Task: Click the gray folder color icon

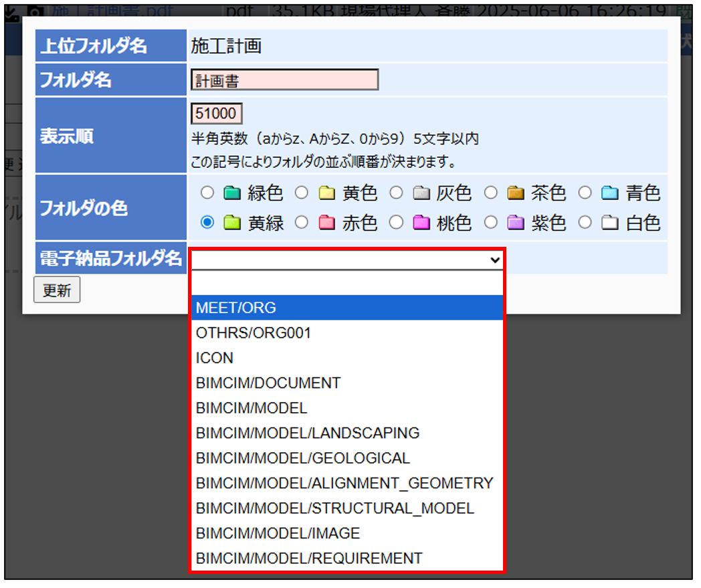Action: coord(421,194)
